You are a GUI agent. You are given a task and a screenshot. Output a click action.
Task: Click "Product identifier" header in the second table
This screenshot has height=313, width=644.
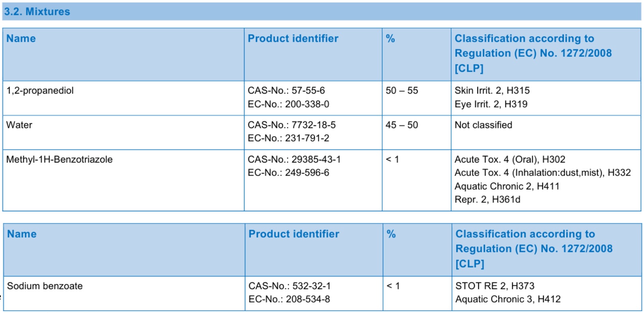pos(294,234)
